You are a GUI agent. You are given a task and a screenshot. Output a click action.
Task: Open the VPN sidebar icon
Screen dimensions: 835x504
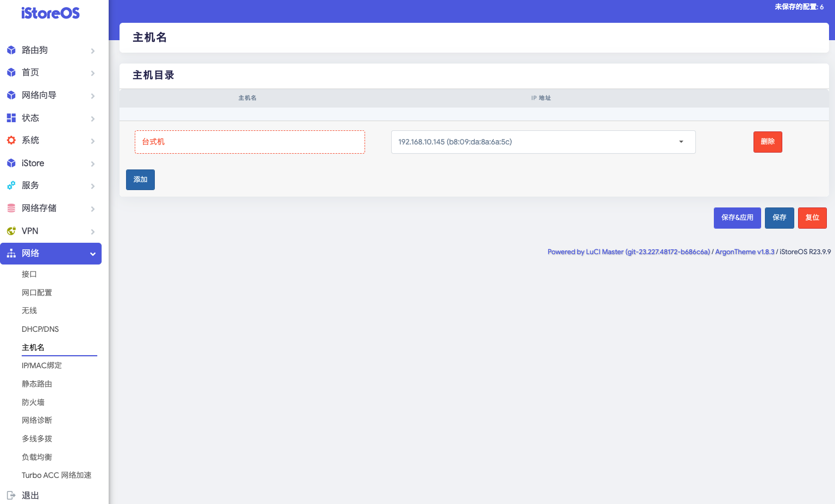[x=11, y=231]
